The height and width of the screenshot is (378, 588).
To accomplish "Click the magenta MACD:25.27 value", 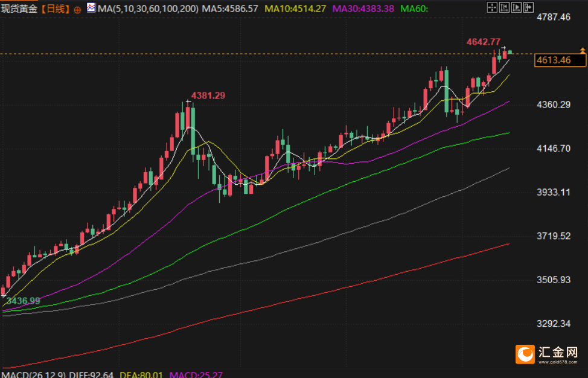I will pyautogui.click(x=196, y=374).
